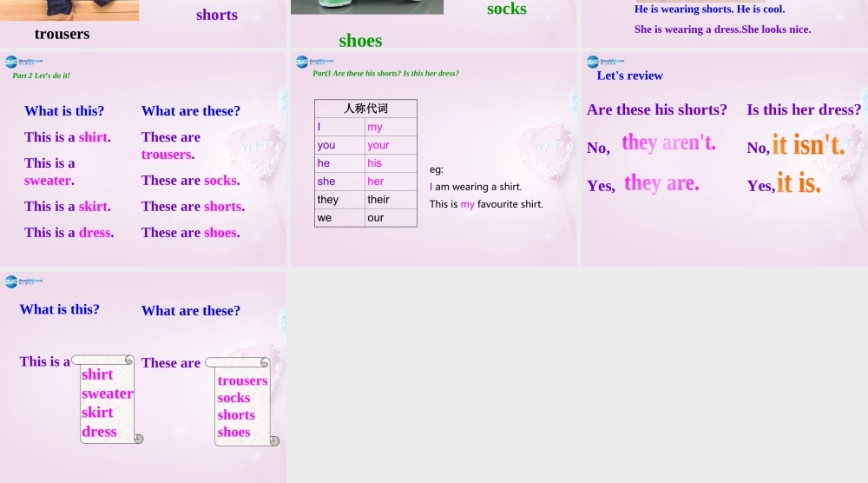Image resolution: width=868 pixels, height=483 pixels.
Task: Click "dress" on the left scroll list
Action: pos(99,432)
